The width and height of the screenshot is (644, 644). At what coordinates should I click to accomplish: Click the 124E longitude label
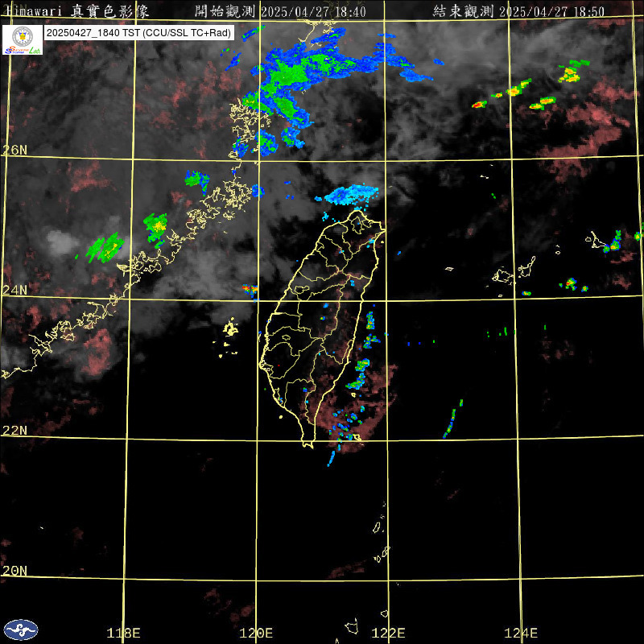click(x=521, y=633)
